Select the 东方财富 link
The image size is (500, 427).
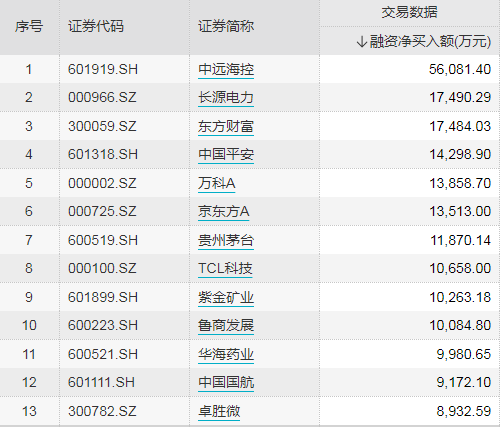click(x=226, y=126)
